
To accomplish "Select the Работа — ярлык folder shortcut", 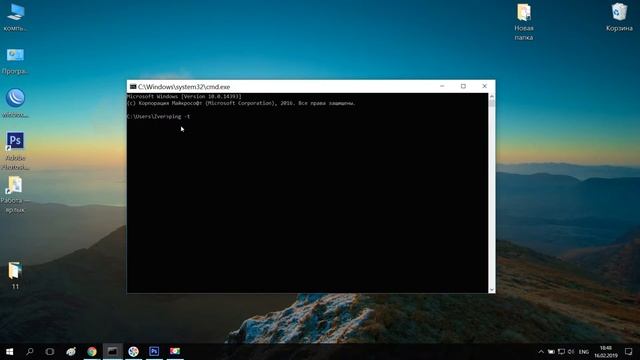I will 15,195.
